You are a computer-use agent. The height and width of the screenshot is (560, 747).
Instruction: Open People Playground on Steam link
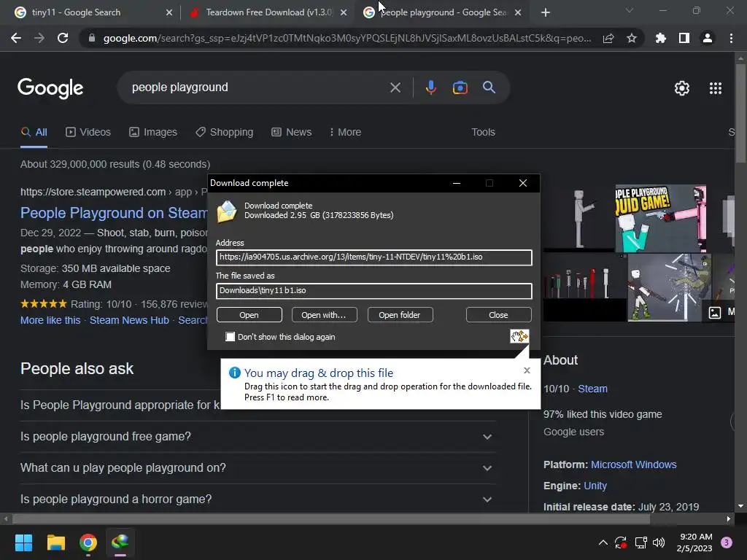114,212
